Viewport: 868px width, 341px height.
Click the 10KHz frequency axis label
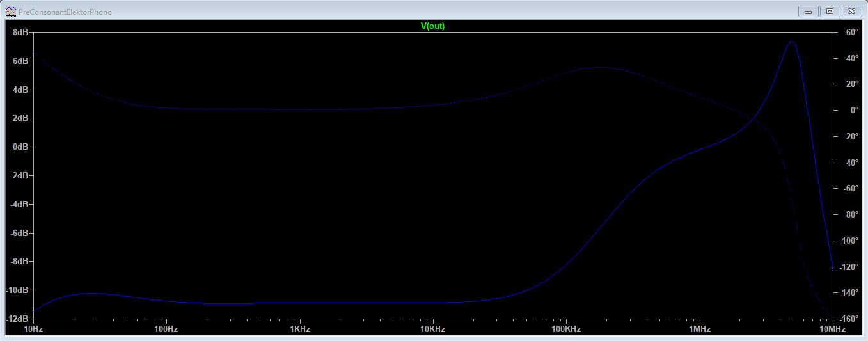(433, 329)
